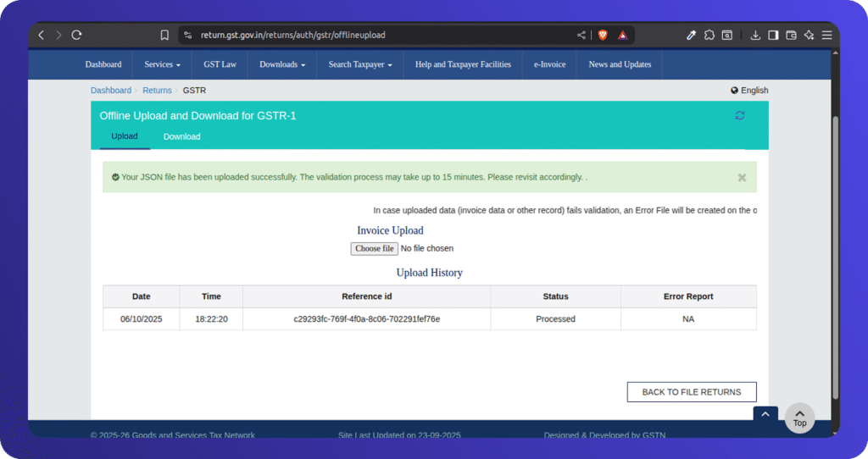Click the No file chosen text
This screenshot has height=459, width=868.
tap(427, 248)
